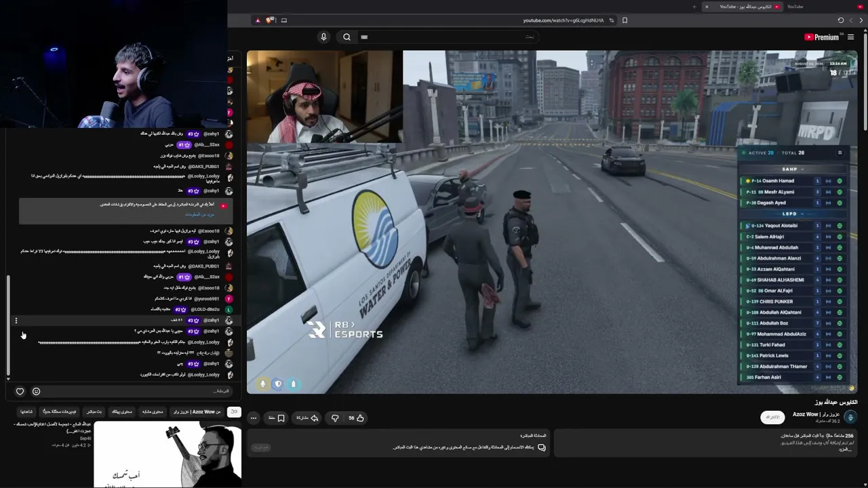This screenshot has height=488, width=868.
Task: Open the Brave Rewards triangle icon
Action: (x=258, y=20)
